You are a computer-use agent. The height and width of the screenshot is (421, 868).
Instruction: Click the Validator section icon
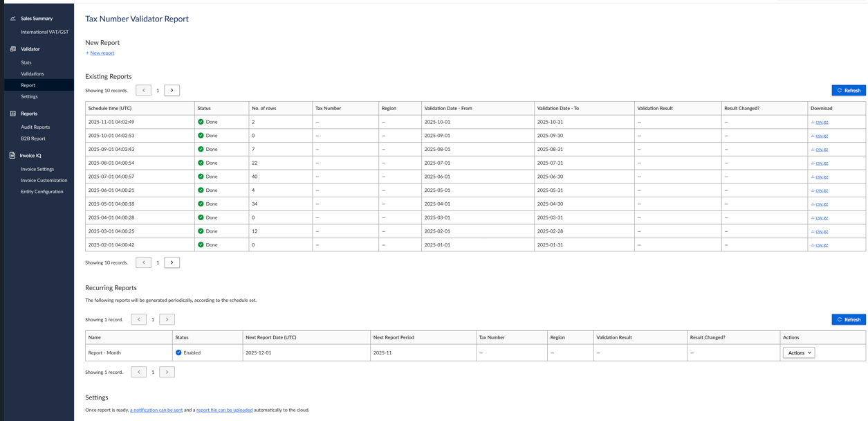pos(12,49)
